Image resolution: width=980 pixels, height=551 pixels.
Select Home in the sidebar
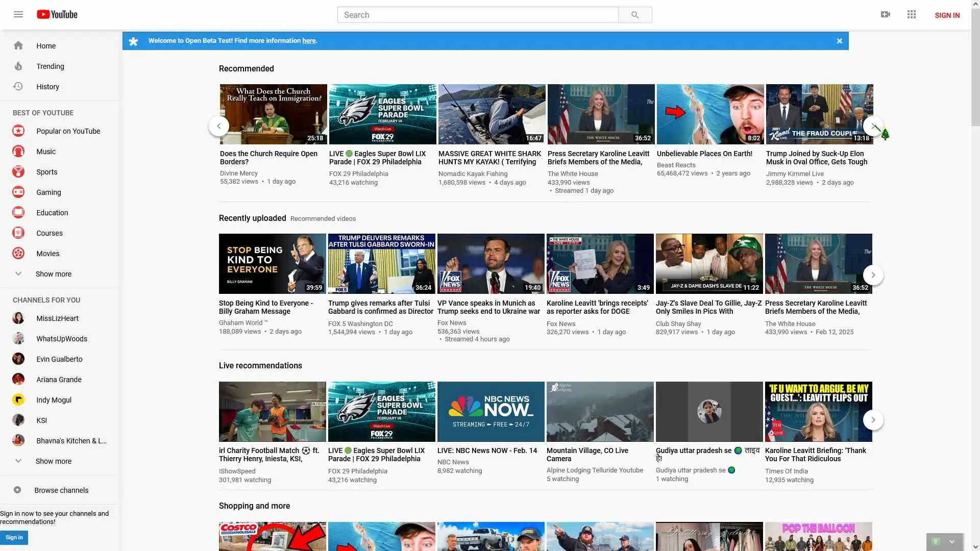[x=46, y=46]
